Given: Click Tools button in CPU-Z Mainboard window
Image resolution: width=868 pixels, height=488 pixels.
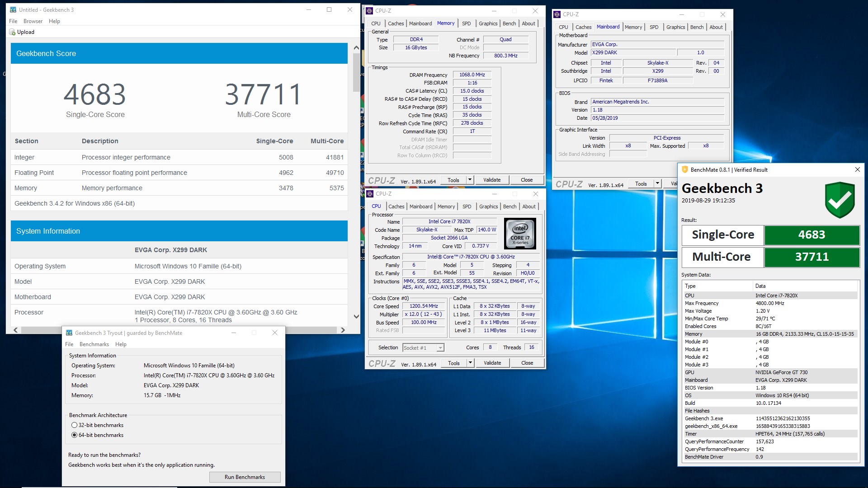Looking at the screenshot, I should tap(641, 183).
